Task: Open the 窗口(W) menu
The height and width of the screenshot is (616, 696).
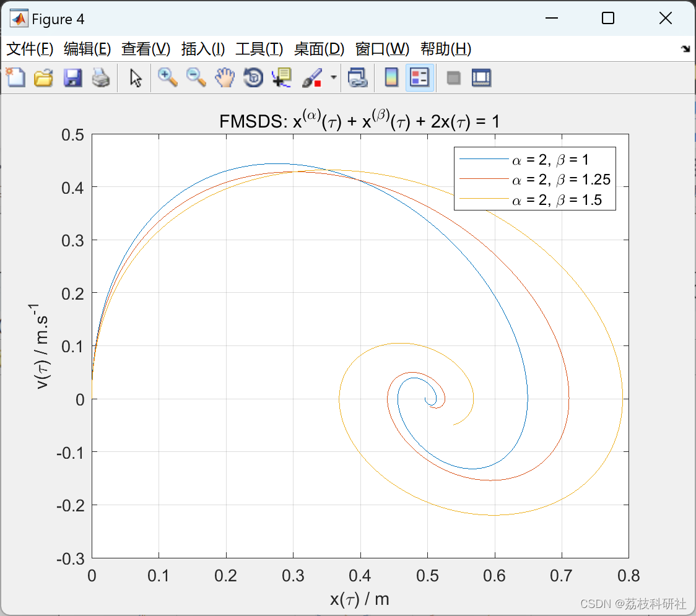Action: pyautogui.click(x=382, y=49)
